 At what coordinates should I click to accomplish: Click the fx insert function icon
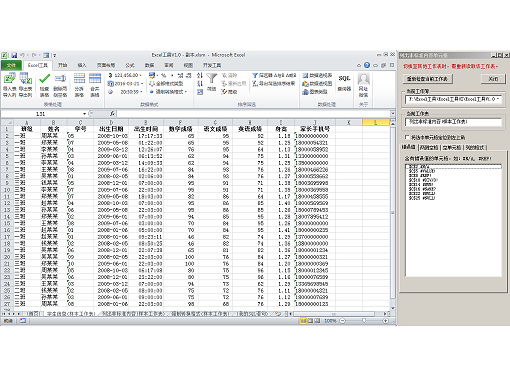pos(112,114)
